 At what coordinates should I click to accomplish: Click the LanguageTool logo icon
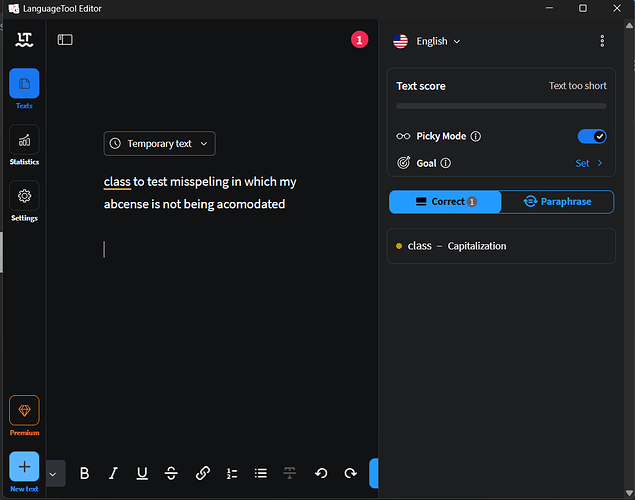tap(24, 40)
